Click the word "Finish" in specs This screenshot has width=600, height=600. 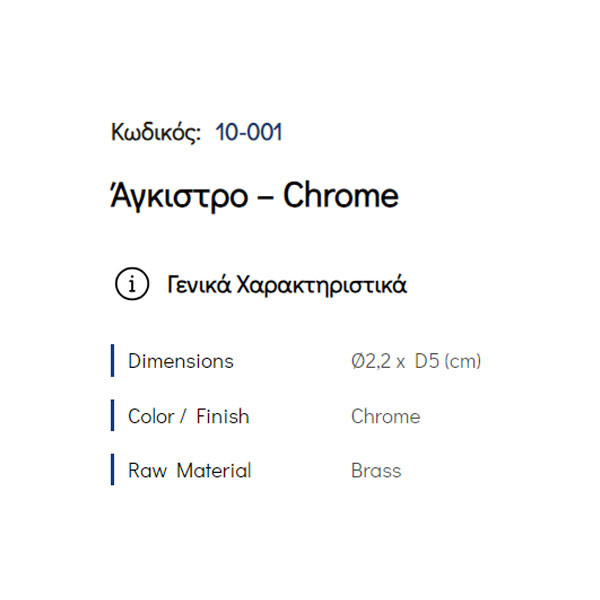coord(222,416)
